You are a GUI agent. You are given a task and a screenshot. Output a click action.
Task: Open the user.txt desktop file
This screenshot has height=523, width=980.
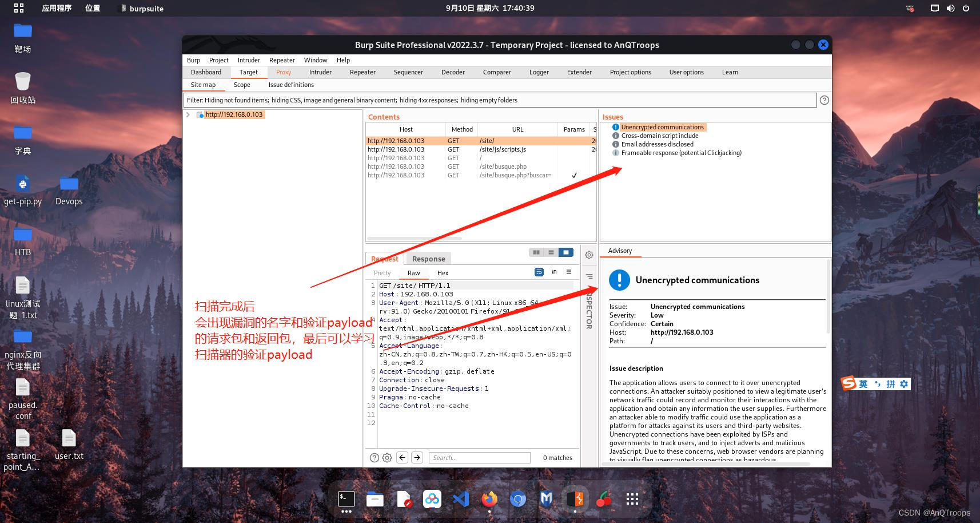pyautogui.click(x=69, y=444)
